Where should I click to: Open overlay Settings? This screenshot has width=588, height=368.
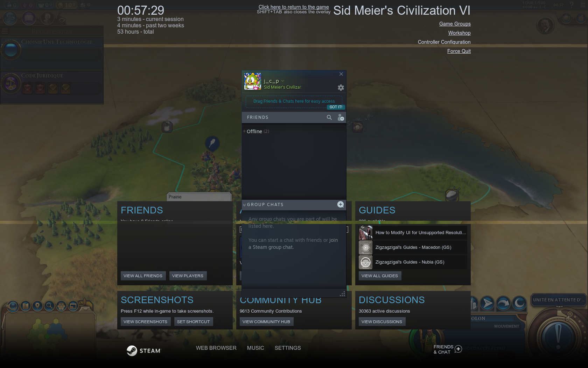coord(288,348)
